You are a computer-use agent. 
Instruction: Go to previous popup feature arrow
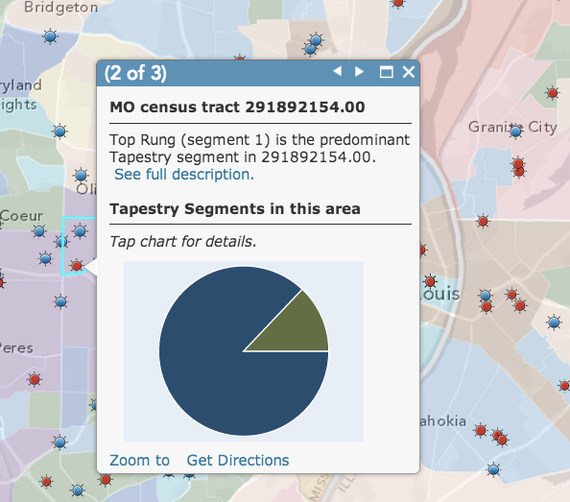click(338, 71)
